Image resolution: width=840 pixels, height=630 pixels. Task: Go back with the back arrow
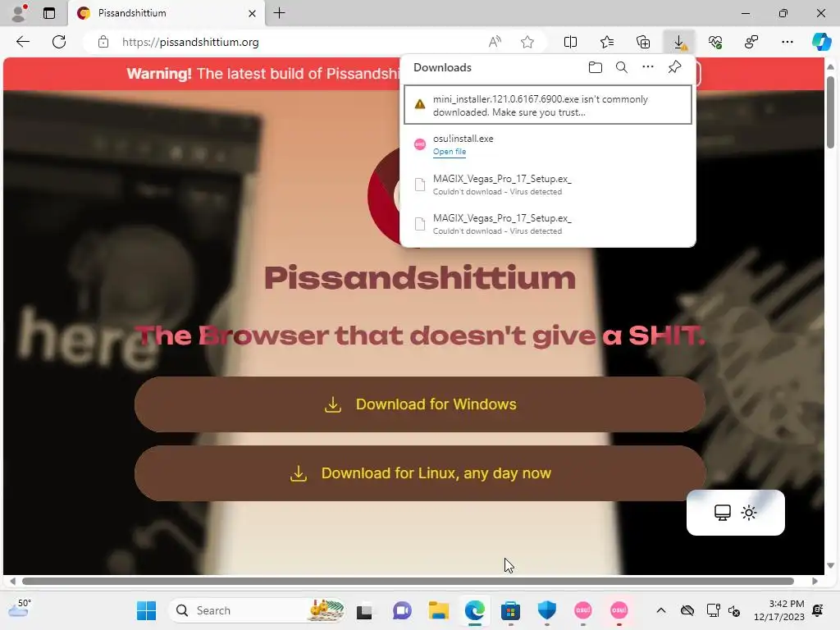click(x=22, y=42)
